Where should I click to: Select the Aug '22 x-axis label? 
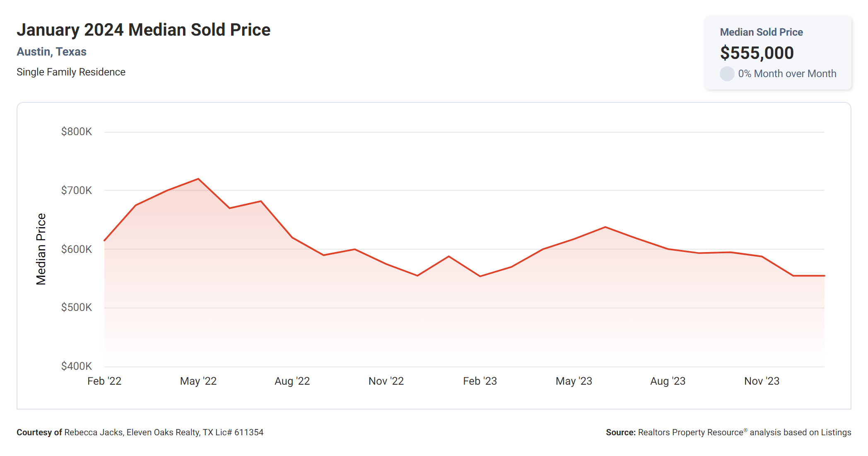292,381
